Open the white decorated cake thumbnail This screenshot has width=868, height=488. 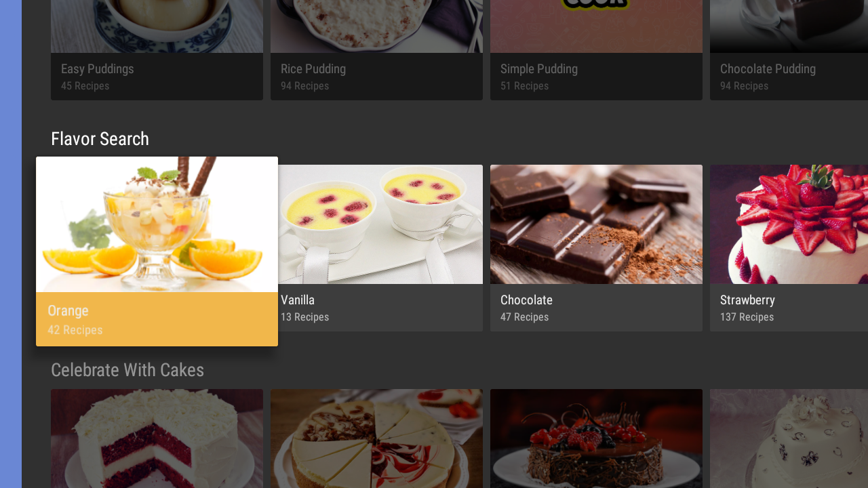point(789,439)
